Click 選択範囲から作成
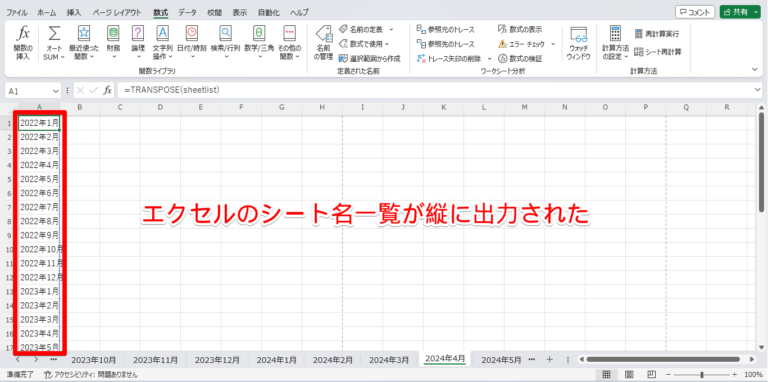 pyautogui.click(x=370, y=59)
